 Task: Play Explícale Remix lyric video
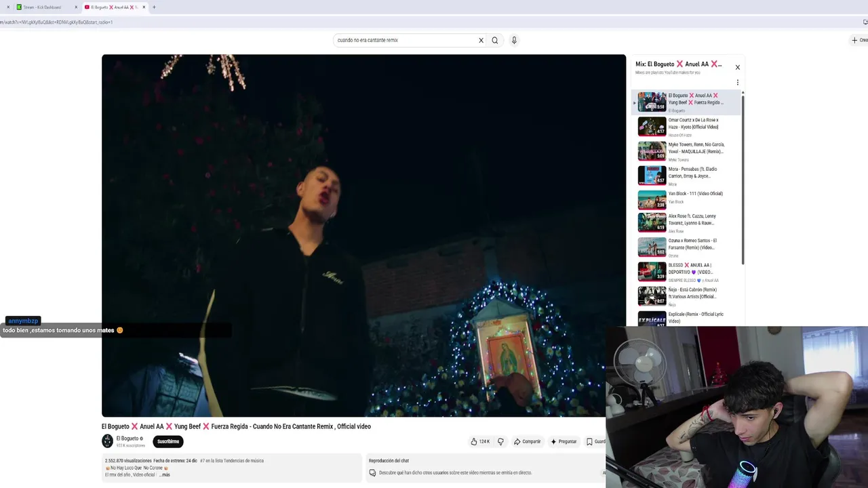(x=686, y=318)
